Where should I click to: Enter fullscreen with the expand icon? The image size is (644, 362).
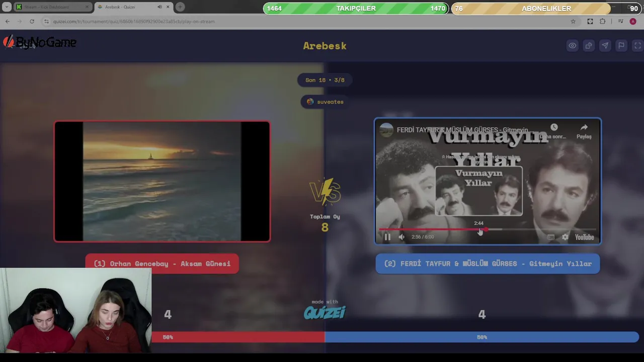pos(637,46)
